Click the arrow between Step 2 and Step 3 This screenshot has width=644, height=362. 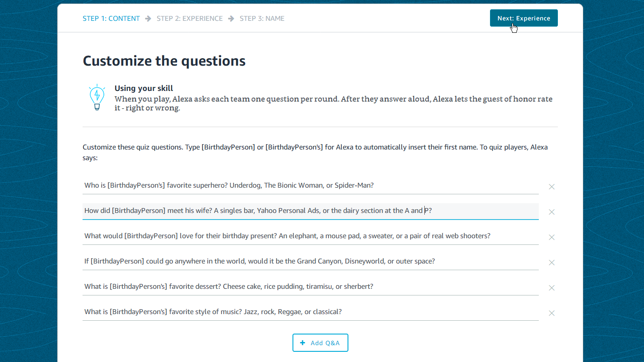point(231,19)
